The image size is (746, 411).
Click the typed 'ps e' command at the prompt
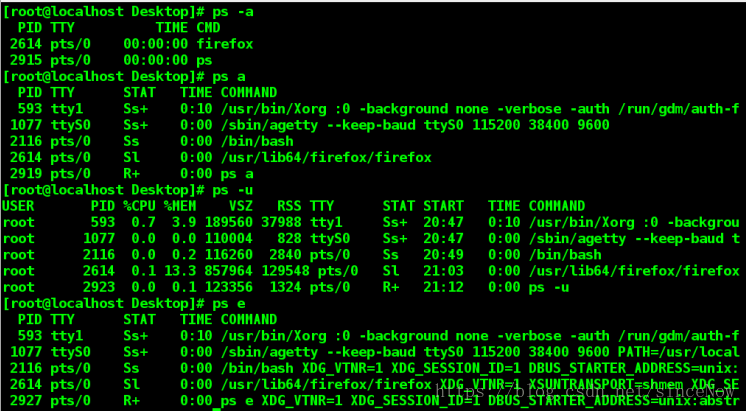229,303
